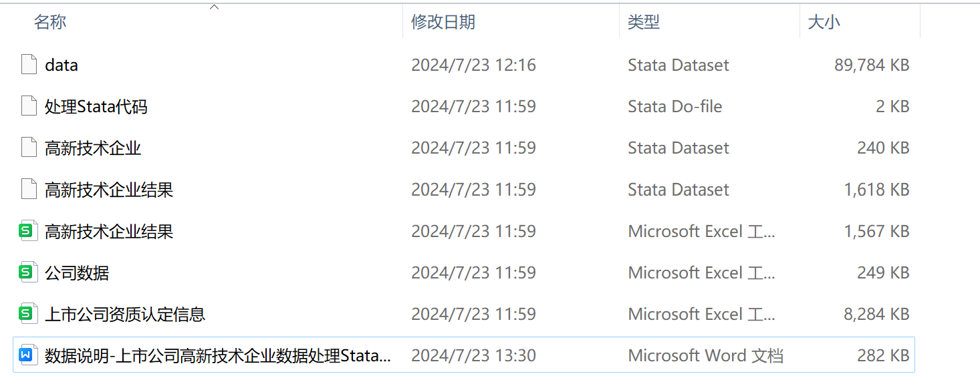Click the 数据说明-上市公司高新技术企业 document name
The image size is (980, 386).
click(218, 355)
